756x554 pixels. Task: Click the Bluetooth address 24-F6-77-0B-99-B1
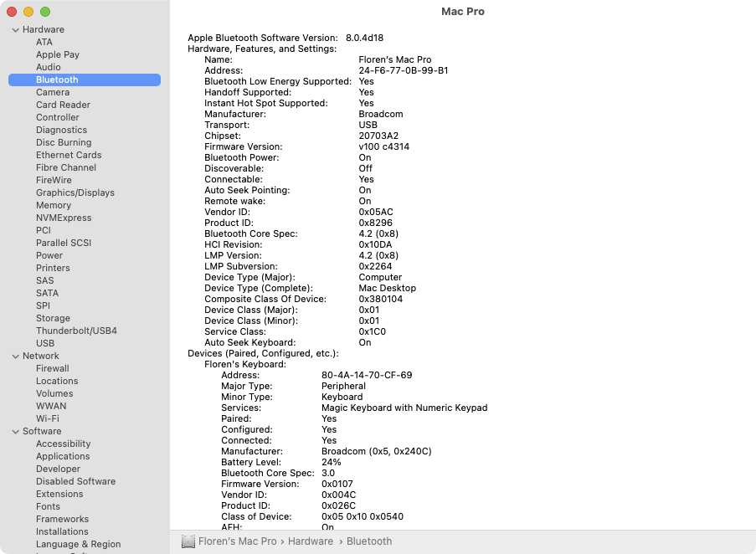pos(404,71)
